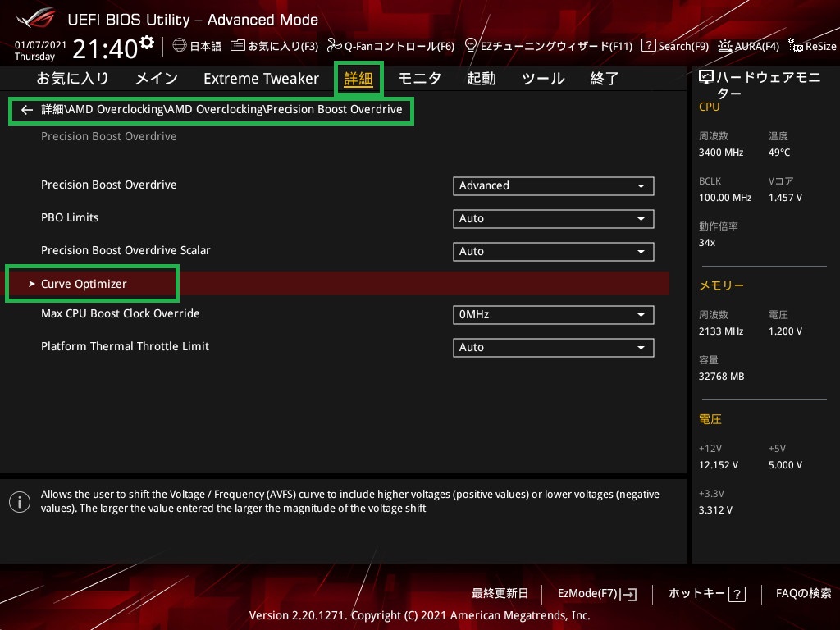
Task: Switch to the お気に入り tab
Action: point(72,79)
